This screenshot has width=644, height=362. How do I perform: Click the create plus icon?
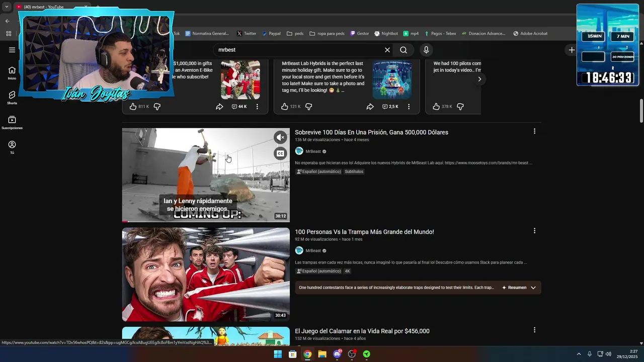click(572, 50)
